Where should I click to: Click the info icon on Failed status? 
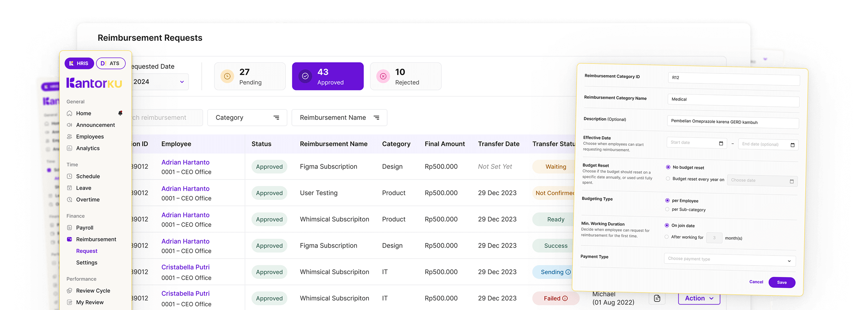click(565, 298)
